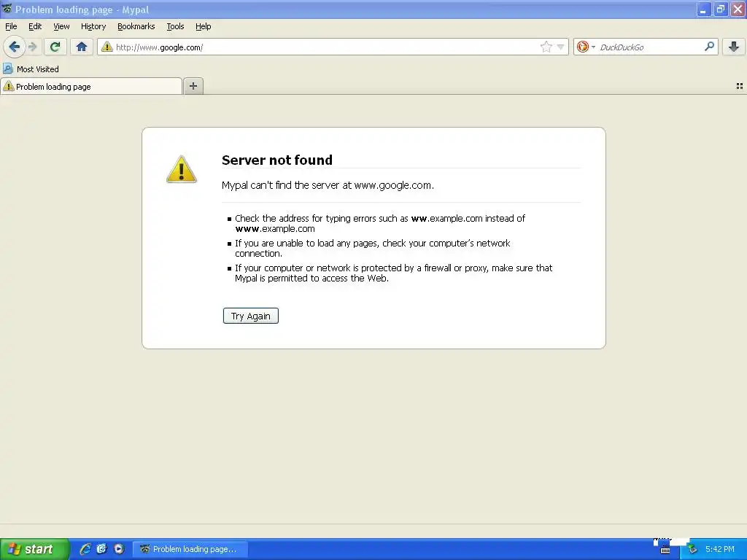Open a new tab with plus button
Viewport: 747px width, 560px height.
[193, 86]
